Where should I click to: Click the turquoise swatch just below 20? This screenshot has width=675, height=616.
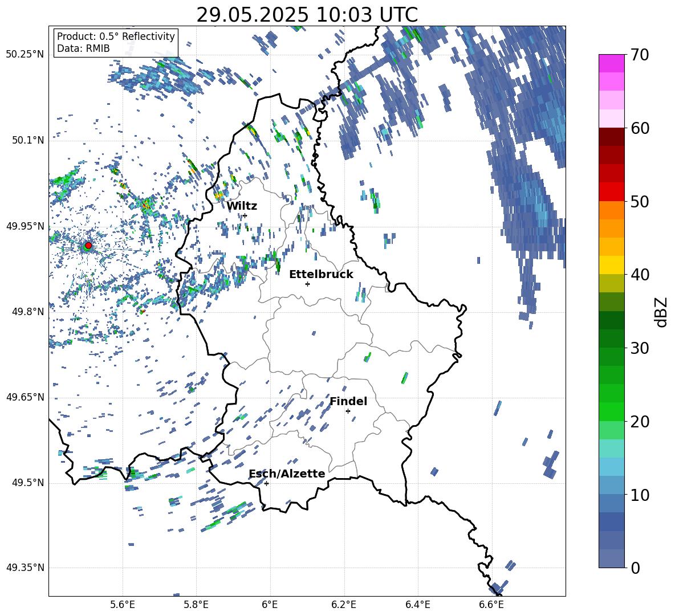(x=611, y=448)
